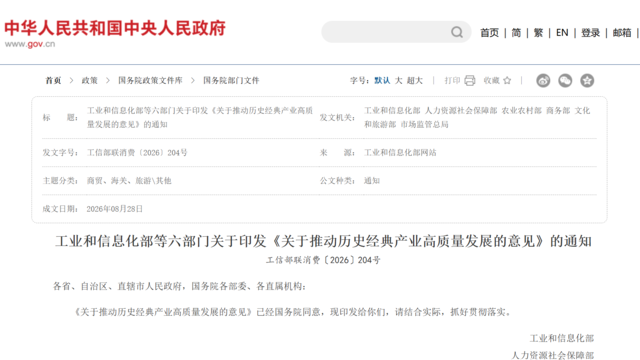
Task: Click the www.gov.cn URL text
Action: [x=30, y=44]
